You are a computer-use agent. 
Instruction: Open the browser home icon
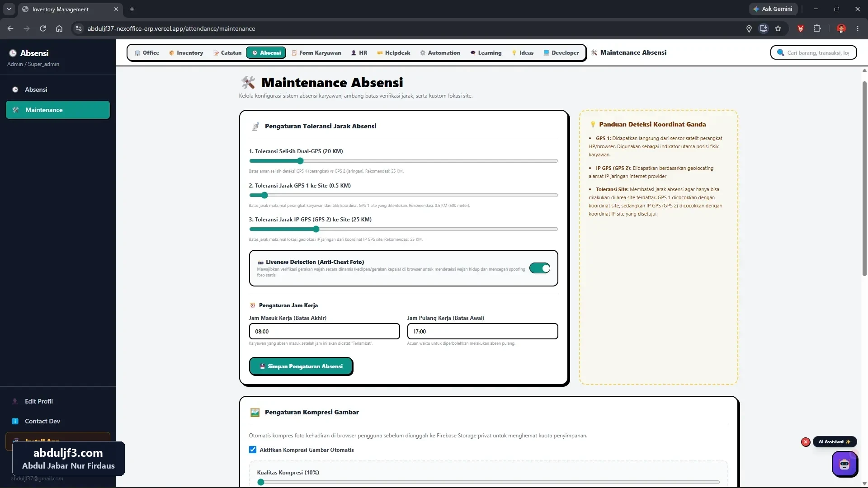59,28
